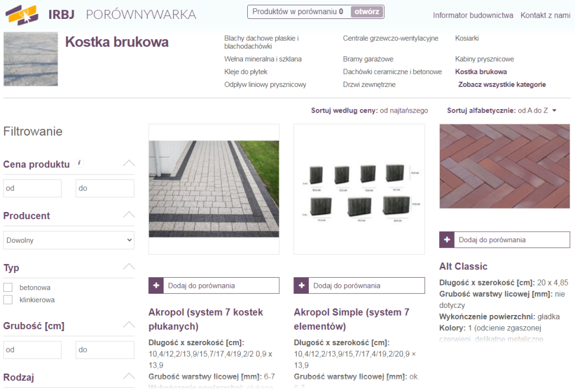Click the IRBJ logo icon

pyautogui.click(x=23, y=15)
